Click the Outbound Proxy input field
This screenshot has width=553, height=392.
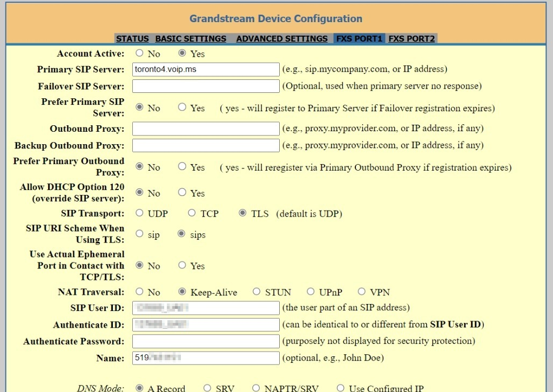point(206,129)
